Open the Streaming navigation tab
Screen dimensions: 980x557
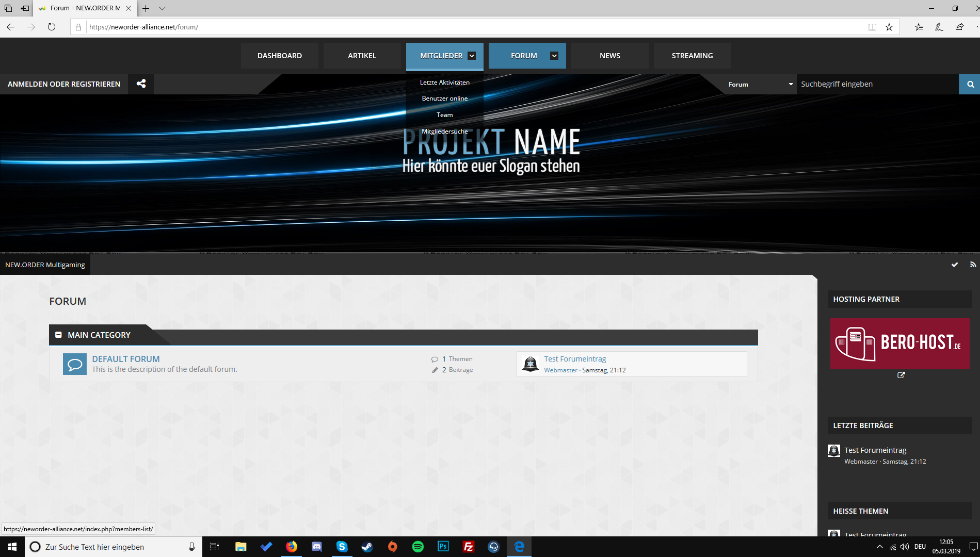(x=692, y=56)
